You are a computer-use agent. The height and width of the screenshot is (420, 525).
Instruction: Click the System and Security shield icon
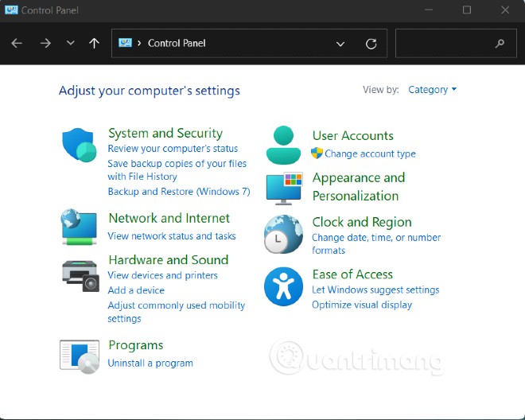(79, 146)
